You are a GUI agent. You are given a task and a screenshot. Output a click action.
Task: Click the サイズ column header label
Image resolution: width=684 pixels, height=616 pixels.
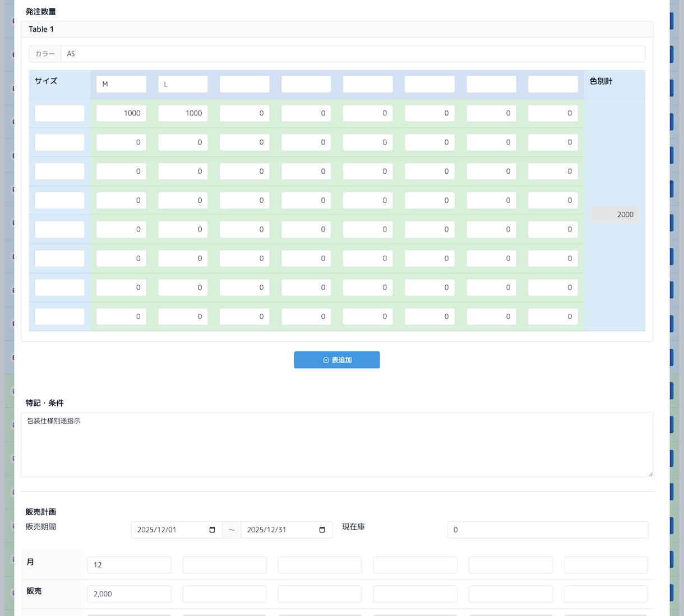pyautogui.click(x=46, y=81)
